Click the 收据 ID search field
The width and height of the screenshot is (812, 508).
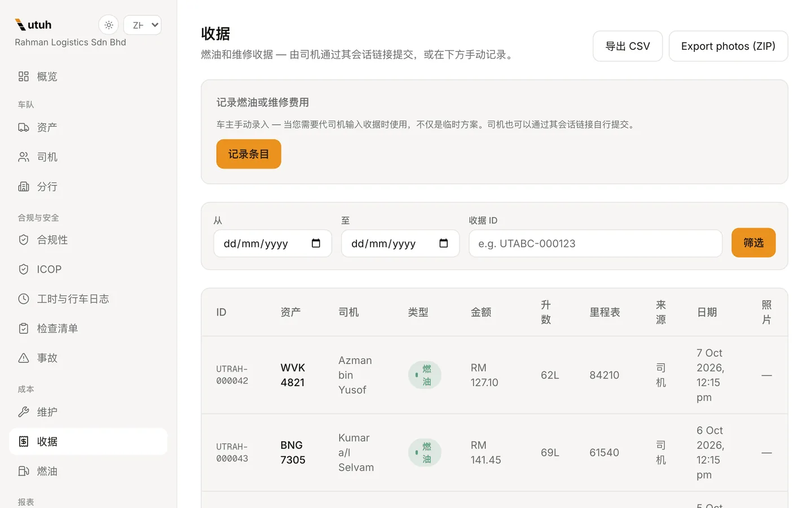click(x=595, y=243)
